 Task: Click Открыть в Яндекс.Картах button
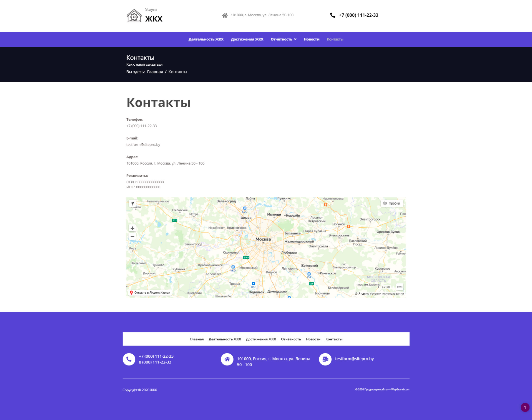coord(150,292)
